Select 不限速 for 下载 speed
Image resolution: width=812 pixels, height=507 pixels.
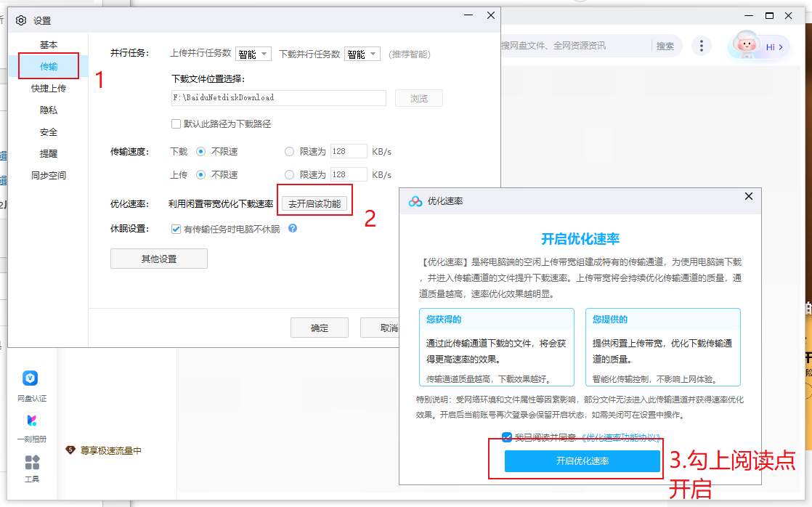pyautogui.click(x=201, y=152)
